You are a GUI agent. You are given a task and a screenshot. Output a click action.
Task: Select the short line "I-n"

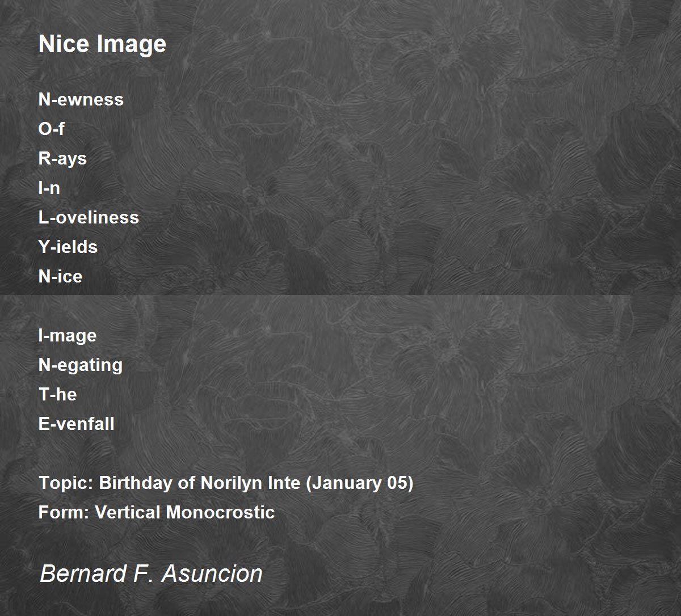click(49, 188)
